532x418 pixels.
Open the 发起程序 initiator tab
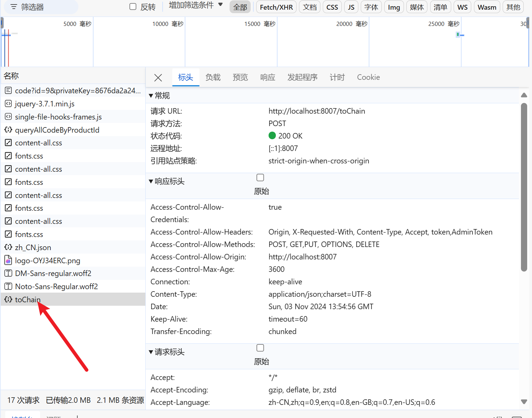pos(302,77)
